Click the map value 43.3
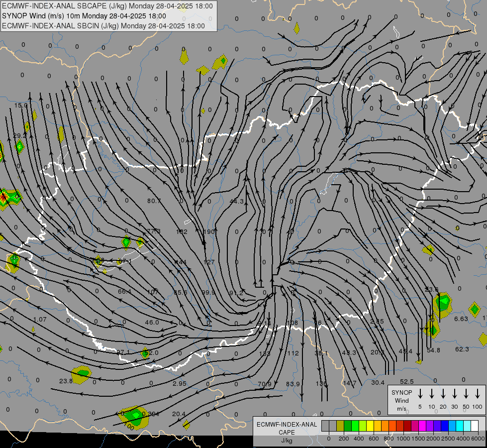Image resolution: width=487 pixels, height=448 pixels. click(349, 352)
